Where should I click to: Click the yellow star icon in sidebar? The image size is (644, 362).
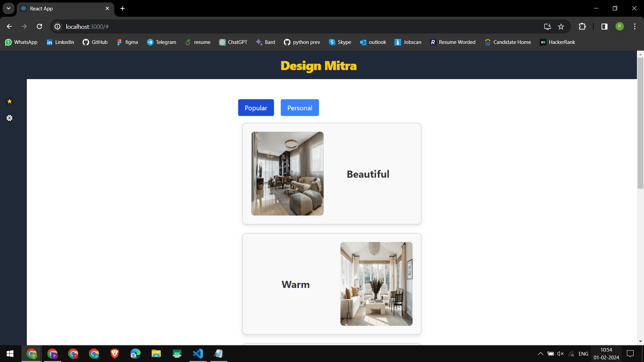point(9,101)
